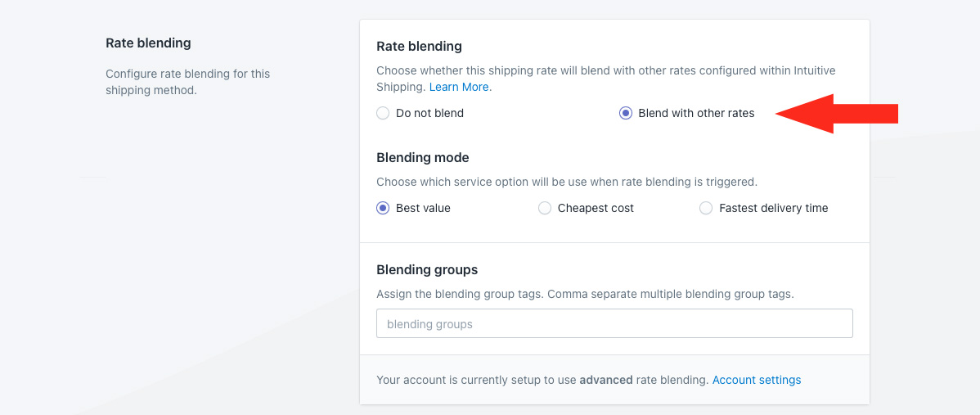Go to Account settings link
This screenshot has height=415, width=980.
757,380
